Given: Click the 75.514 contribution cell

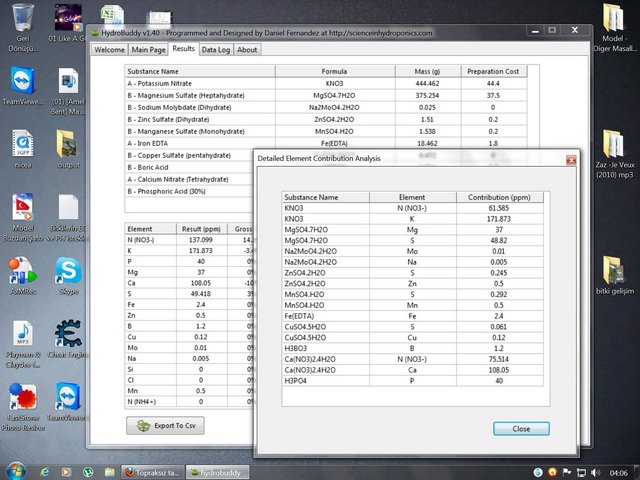Looking at the screenshot, I should pyautogui.click(x=499, y=359).
